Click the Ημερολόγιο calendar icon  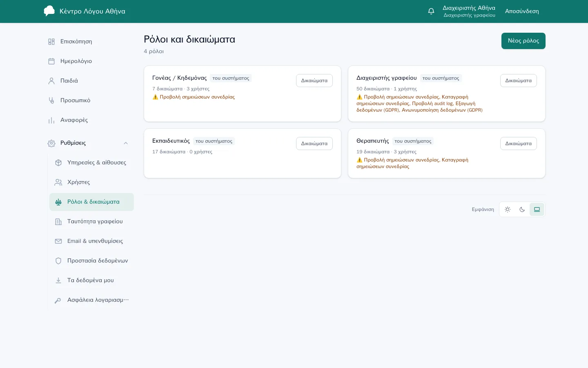51,61
